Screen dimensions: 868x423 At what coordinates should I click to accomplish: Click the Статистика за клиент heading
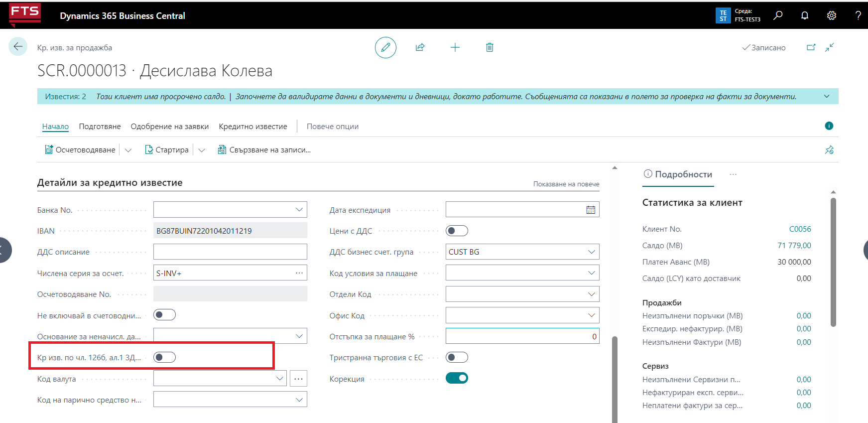[x=692, y=203]
